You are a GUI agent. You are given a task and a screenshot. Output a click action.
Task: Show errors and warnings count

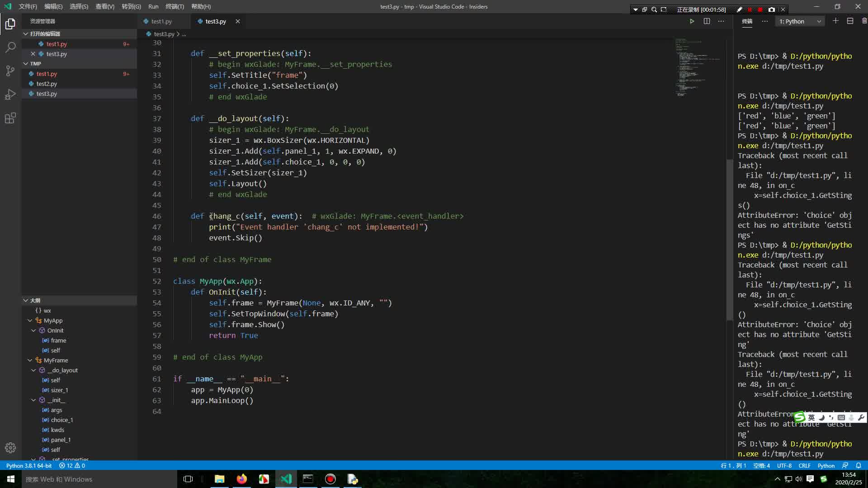click(x=72, y=465)
